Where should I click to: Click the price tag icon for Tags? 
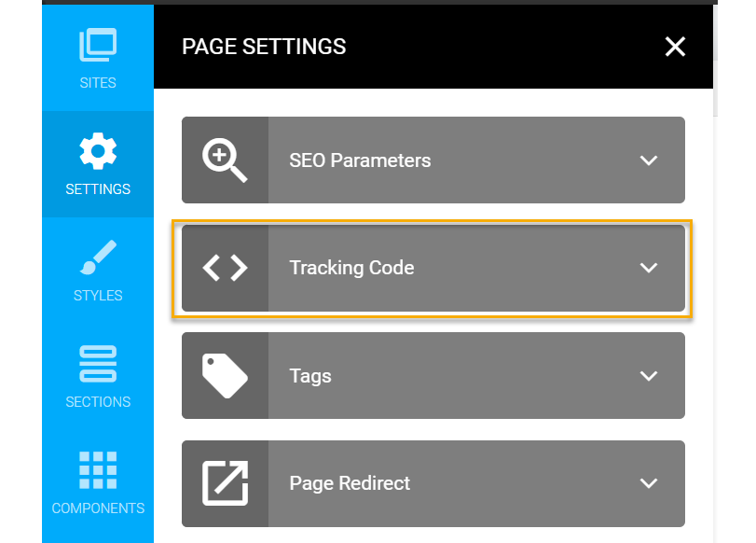[x=225, y=376]
